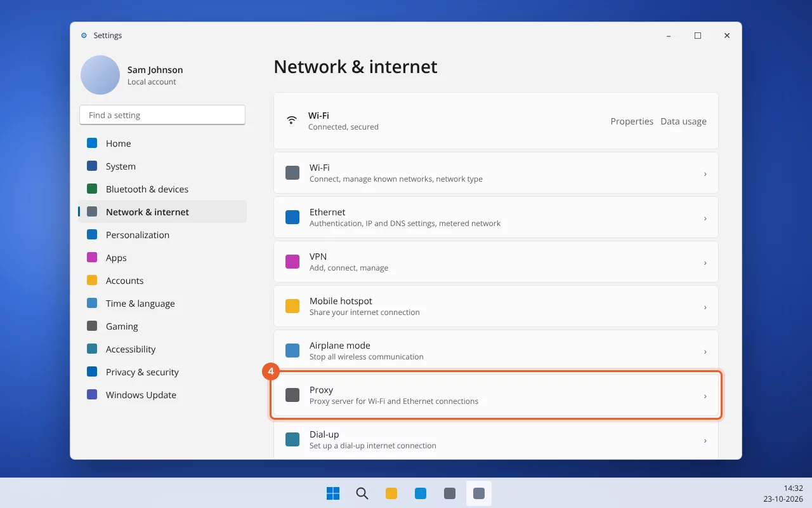Click 'Set up a dial-up internet connection' text
Screen dimensions: 812x508
coord(373,446)
